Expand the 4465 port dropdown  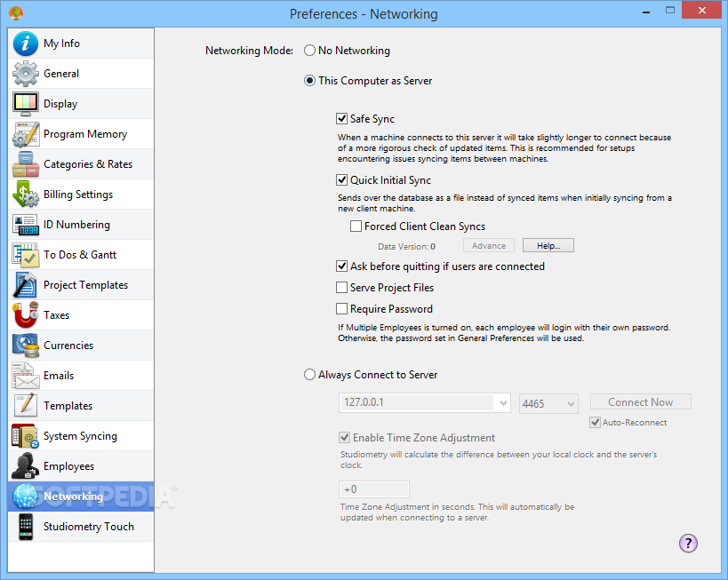[571, 403]
